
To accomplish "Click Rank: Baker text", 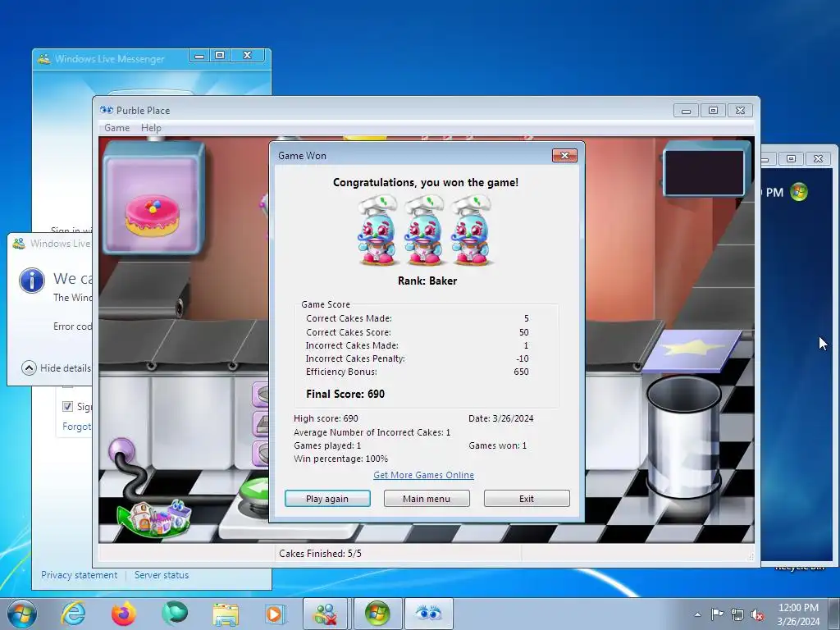I will [427, 281].
